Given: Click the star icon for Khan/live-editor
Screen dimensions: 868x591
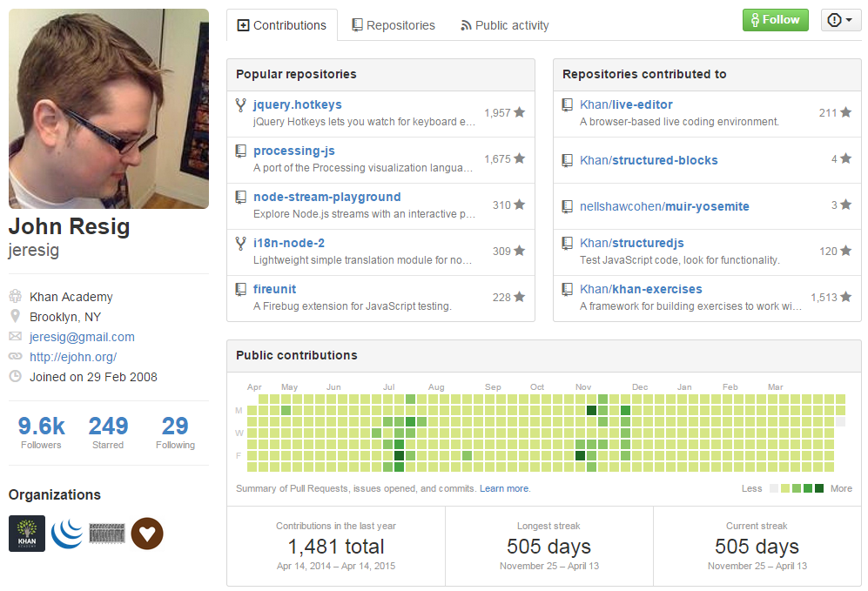Looking at the screenshot, I should [846, 112].
